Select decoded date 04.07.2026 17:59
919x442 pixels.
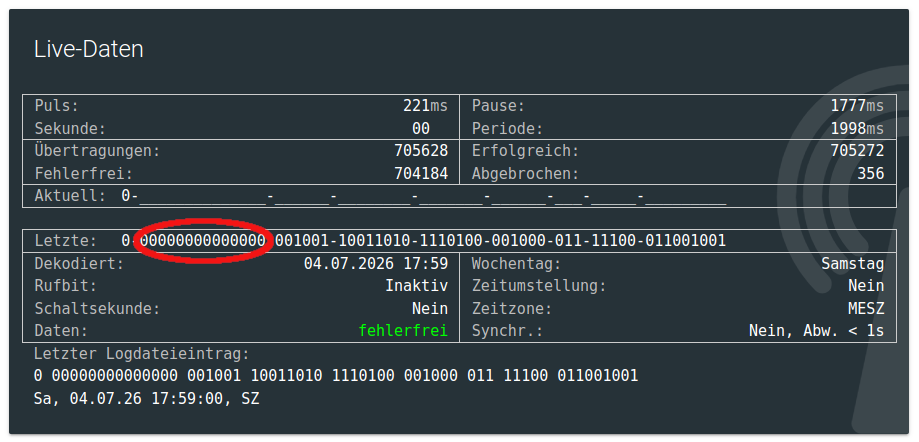tap(376, 263)
